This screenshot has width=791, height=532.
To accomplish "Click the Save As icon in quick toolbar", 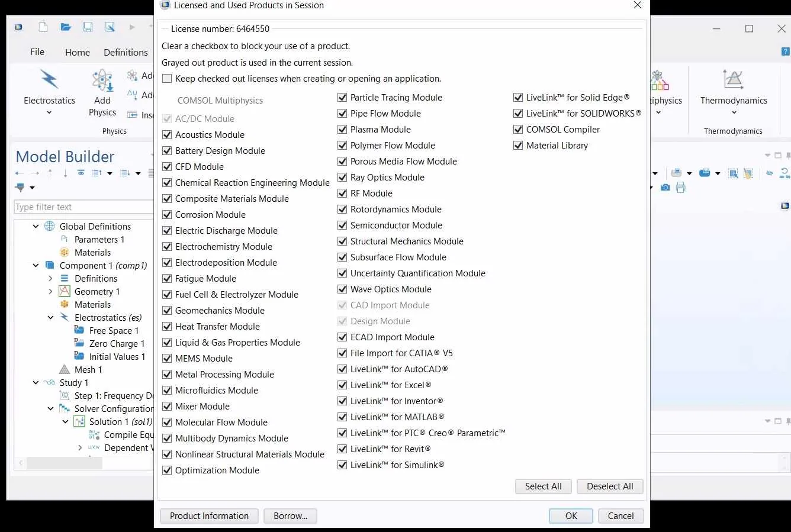I will pos(110,27).
